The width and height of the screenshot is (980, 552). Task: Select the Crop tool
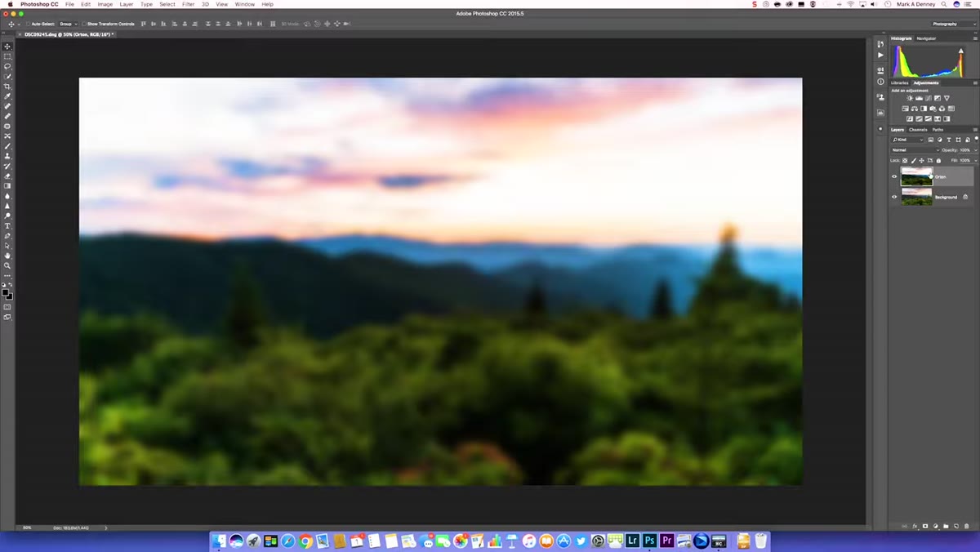(x=7, y=87)
